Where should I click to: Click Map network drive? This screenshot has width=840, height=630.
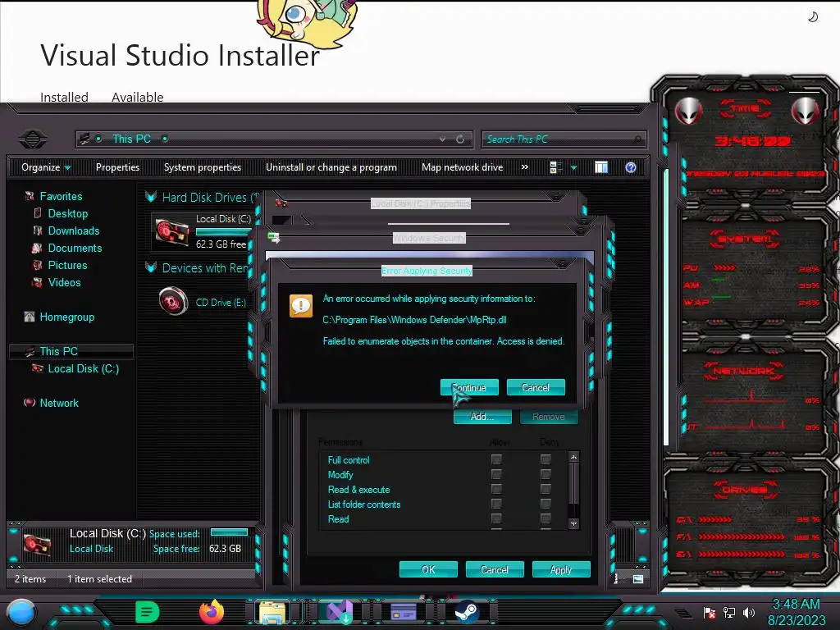pos(463,167)
